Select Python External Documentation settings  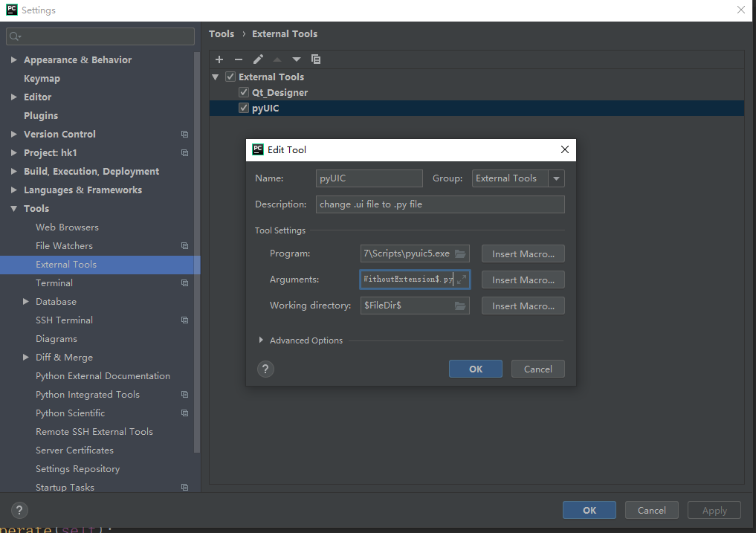click(103, 375)
